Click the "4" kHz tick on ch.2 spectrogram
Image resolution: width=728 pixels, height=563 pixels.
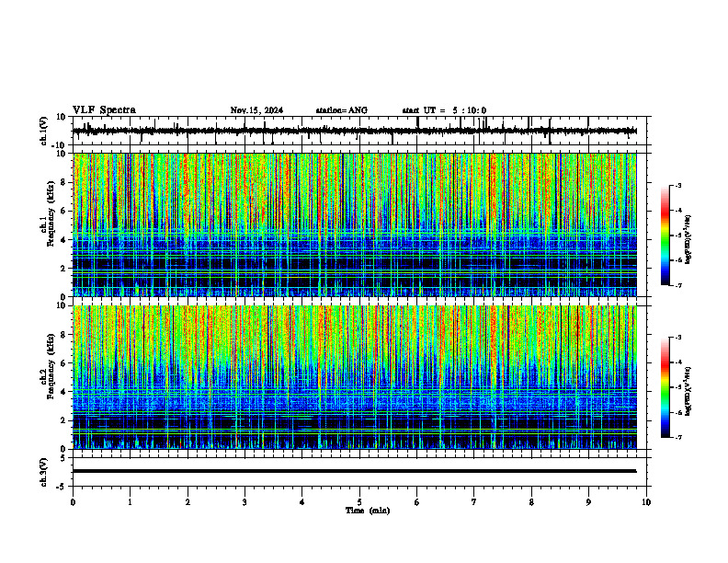click(64, 392)
